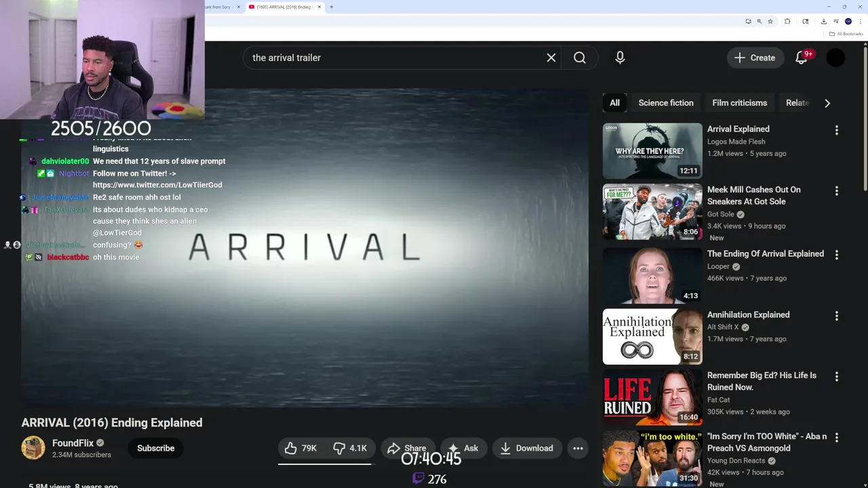Image resolution: width=868 pixels, height=488 pixels.
Task: Open the YouTube account avatar menu
Action: tap(835, 58)
